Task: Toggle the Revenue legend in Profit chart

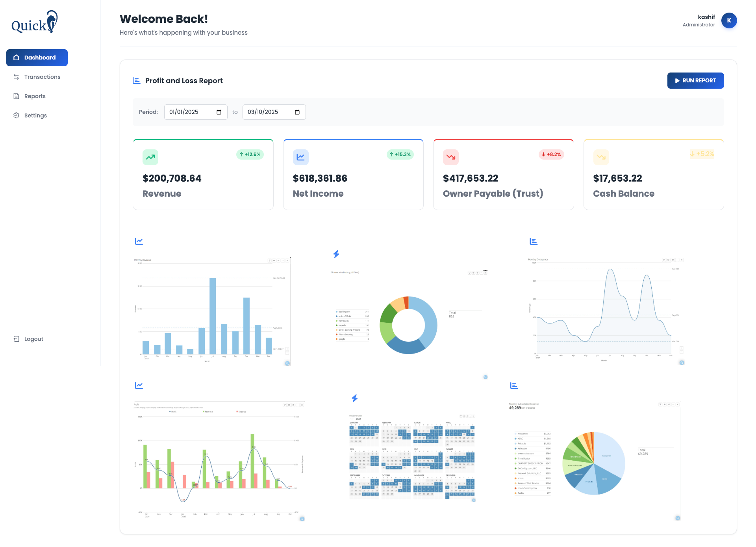Action: [x=208, y=411]
